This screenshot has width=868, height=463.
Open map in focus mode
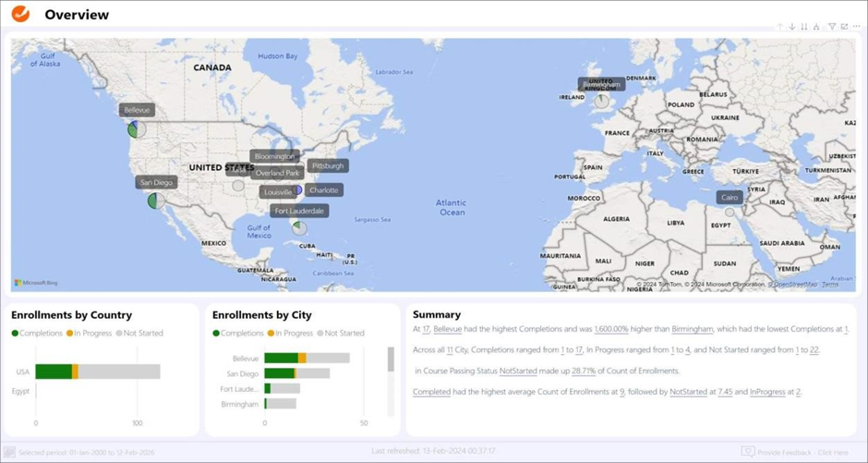click(x=844, y=27)
